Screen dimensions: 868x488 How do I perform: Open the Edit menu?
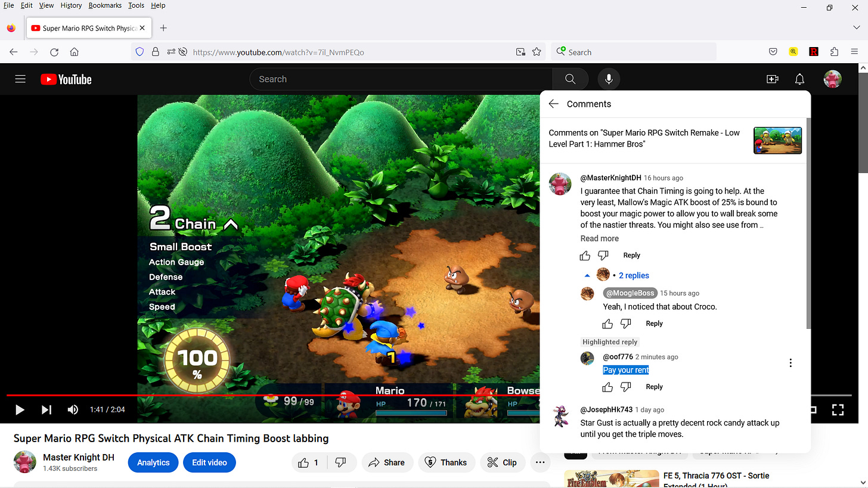27,5
